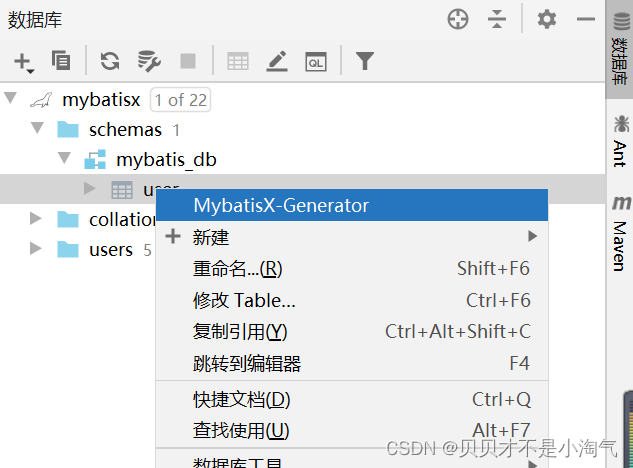Click the 新建 plus icon in context menu

click(x=173, y=236)
